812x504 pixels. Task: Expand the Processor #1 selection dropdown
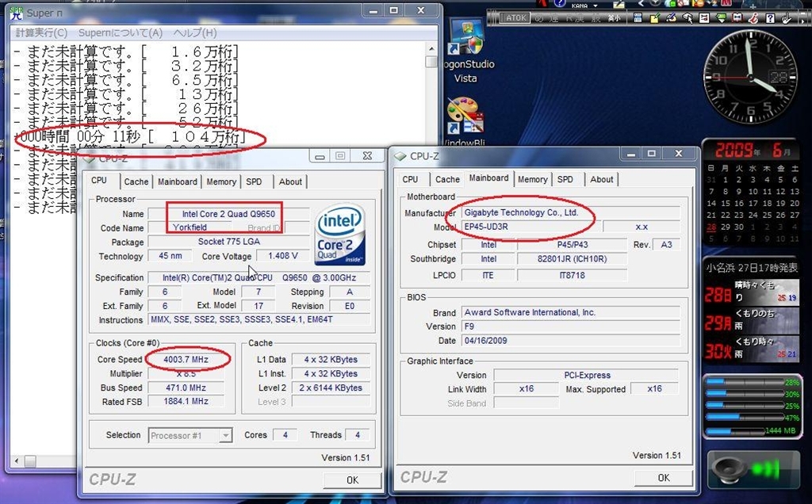pos(225,436)
